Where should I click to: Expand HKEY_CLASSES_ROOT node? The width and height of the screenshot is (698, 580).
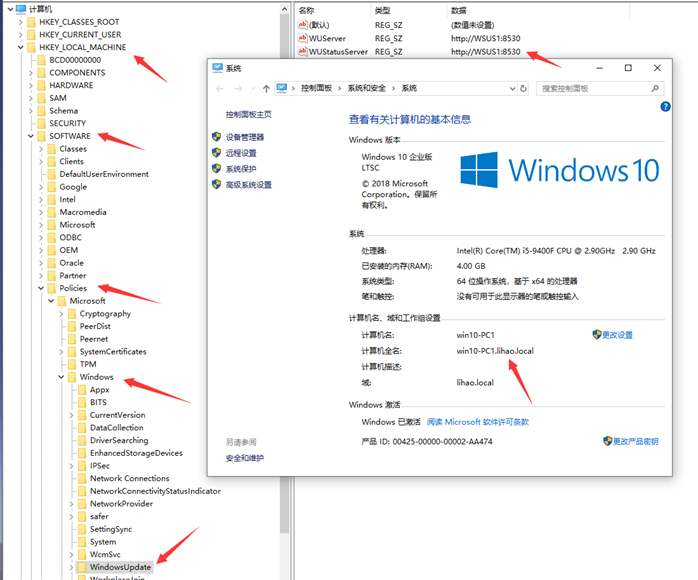(20, 22)
